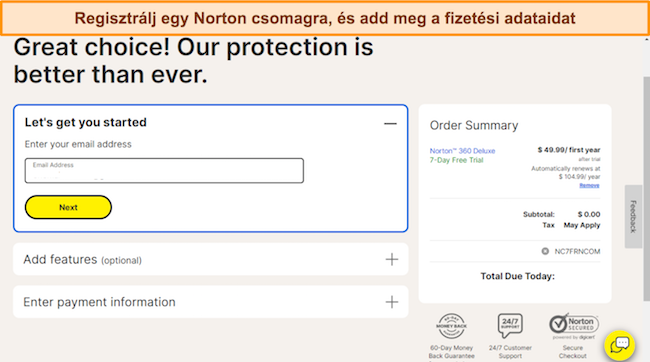Click the Norton Secured checkout badge
Screen dimensions: 650x362
click(x=574, y=326)
